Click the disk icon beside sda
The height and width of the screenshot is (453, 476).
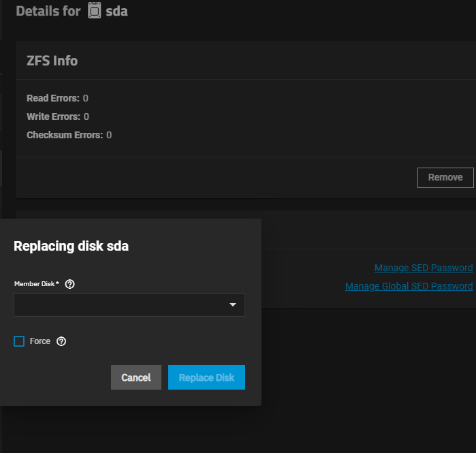tap(95, 11)
